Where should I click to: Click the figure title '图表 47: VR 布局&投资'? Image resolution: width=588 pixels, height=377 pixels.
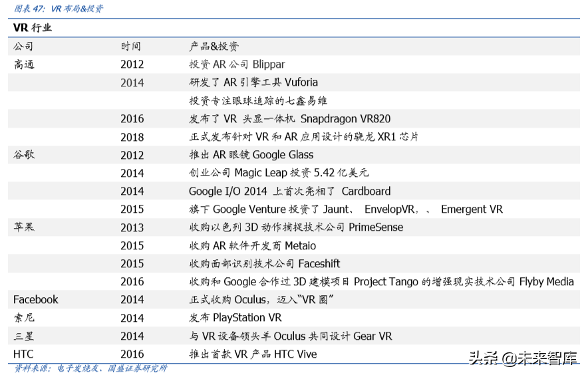coord(59,8)
